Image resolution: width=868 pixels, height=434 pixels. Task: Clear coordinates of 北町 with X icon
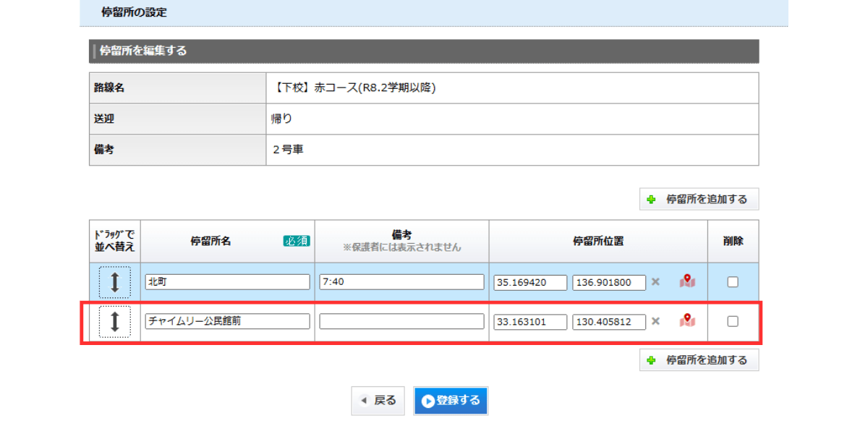tap(655, 282)
